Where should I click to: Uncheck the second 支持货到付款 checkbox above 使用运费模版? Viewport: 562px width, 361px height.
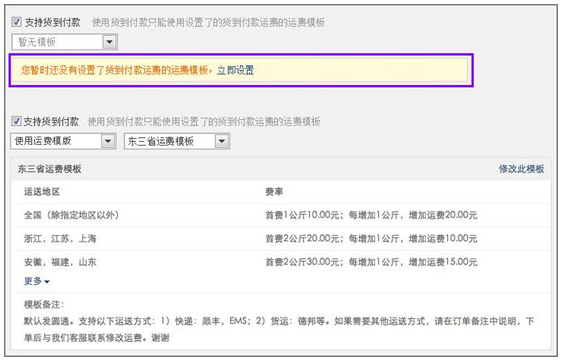click(x=16, y=121)
